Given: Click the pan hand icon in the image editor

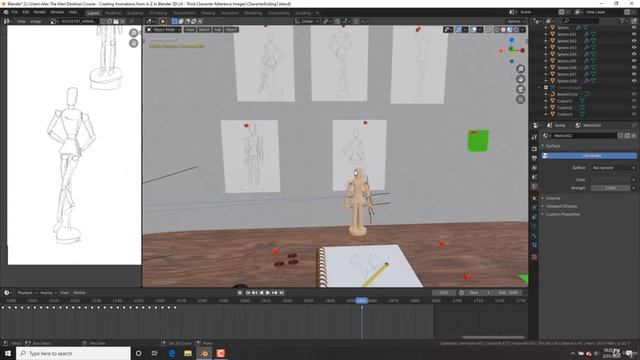Looking at the screenshot, I should tap(133, 43).
